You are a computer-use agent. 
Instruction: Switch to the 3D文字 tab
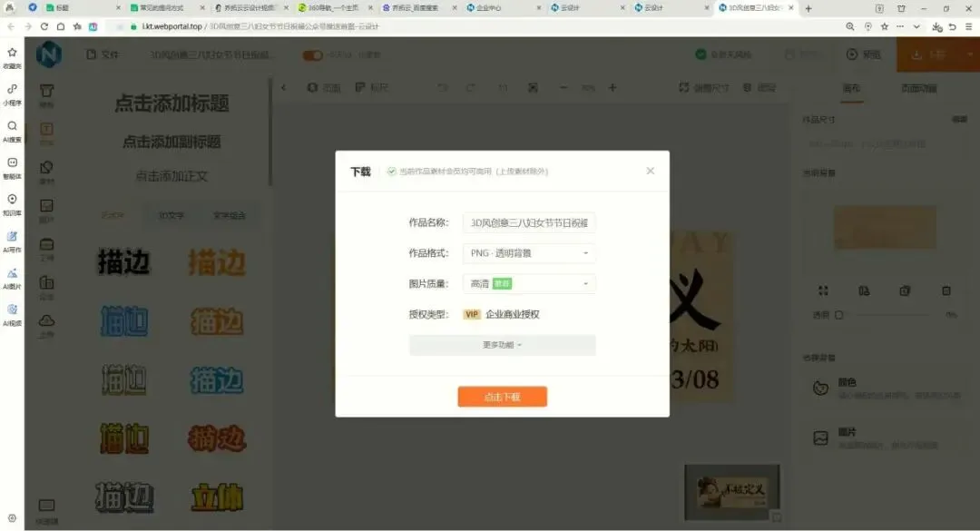tap(171, 215)
